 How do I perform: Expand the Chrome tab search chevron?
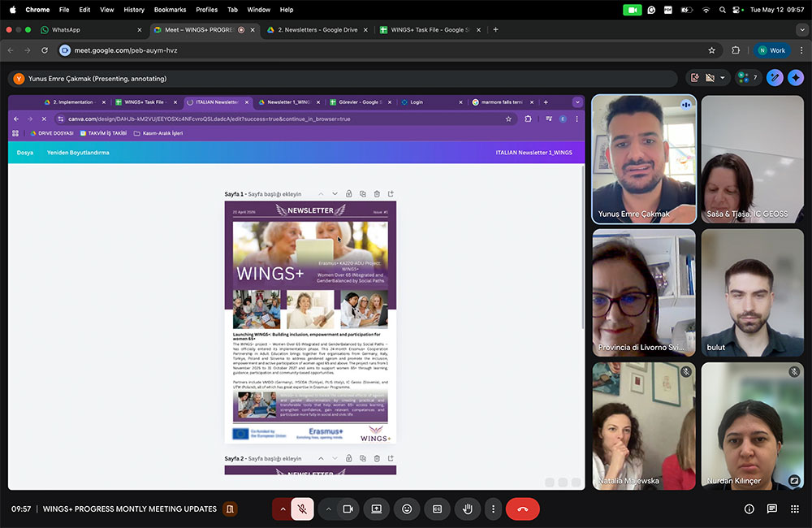click(x=801, y=29)
